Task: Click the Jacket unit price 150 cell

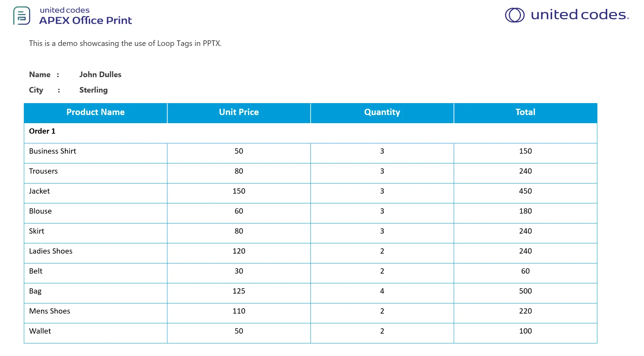Action: [239, 193]
